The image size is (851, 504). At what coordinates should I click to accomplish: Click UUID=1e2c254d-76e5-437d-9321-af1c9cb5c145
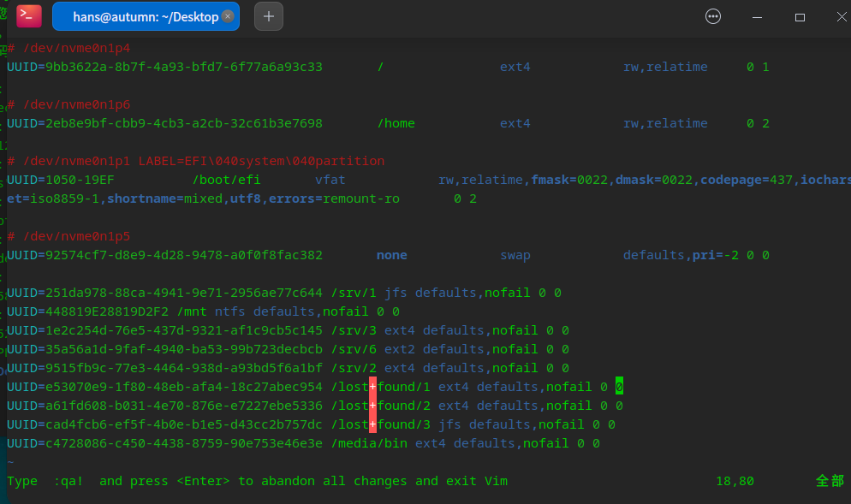tap(165, 330)
